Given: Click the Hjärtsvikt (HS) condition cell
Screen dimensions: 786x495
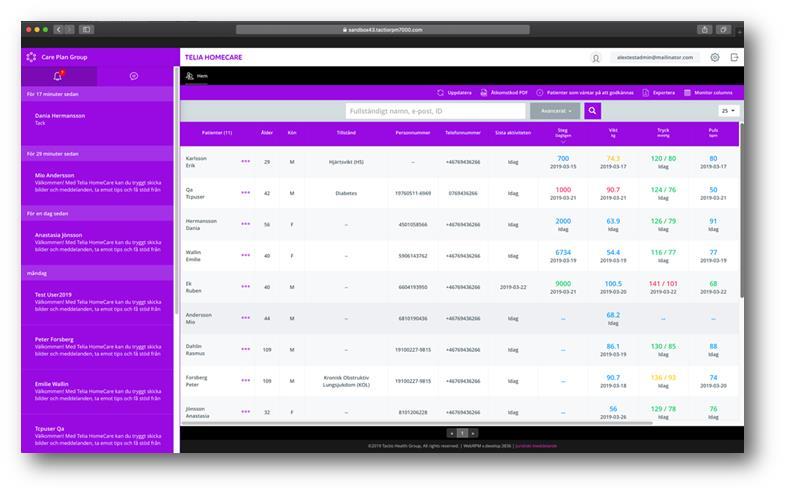Looking at the screenshot, I should tap(346, 162).
